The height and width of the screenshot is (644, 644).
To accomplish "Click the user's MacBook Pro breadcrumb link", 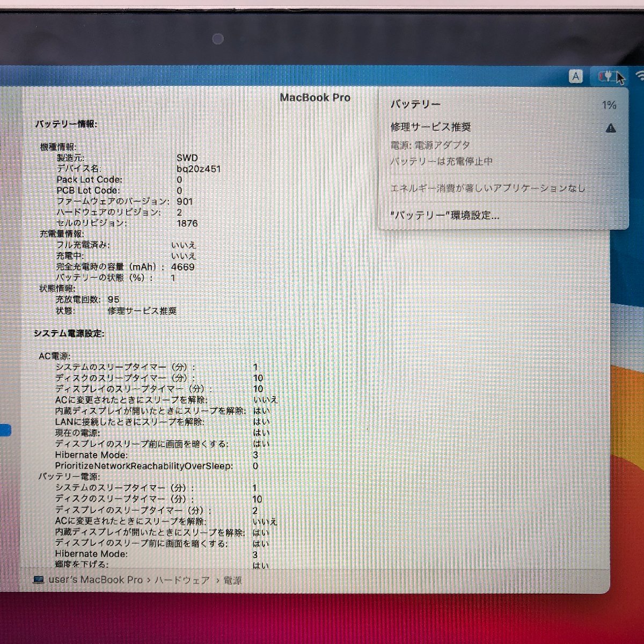I will click(94, 580).
